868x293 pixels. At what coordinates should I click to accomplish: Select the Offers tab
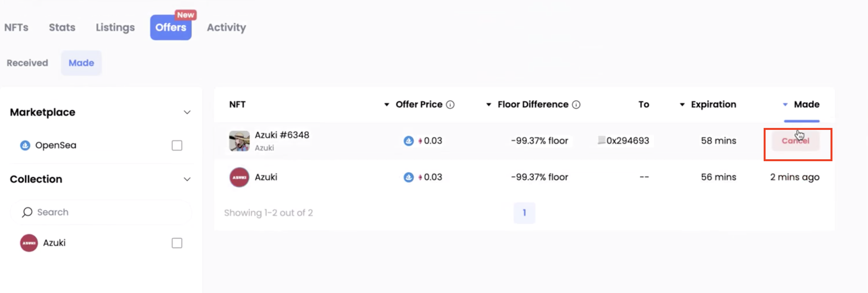[x=171, y=27]
